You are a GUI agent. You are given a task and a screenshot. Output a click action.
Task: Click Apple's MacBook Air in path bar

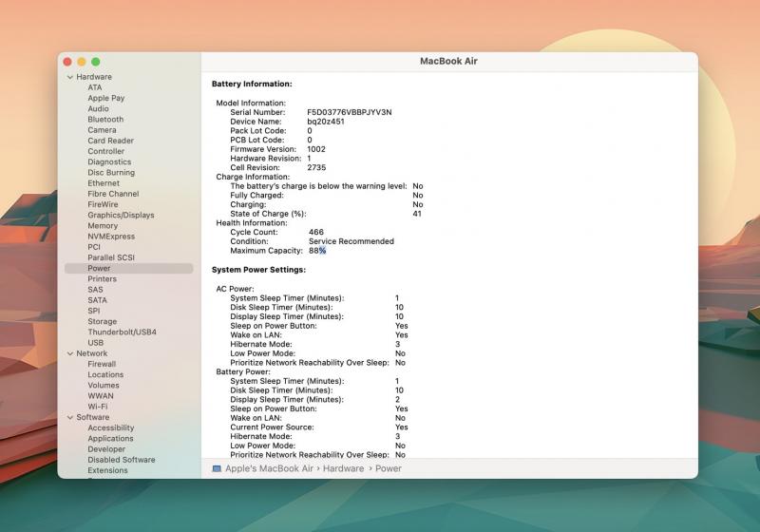[x=269, y=469]
